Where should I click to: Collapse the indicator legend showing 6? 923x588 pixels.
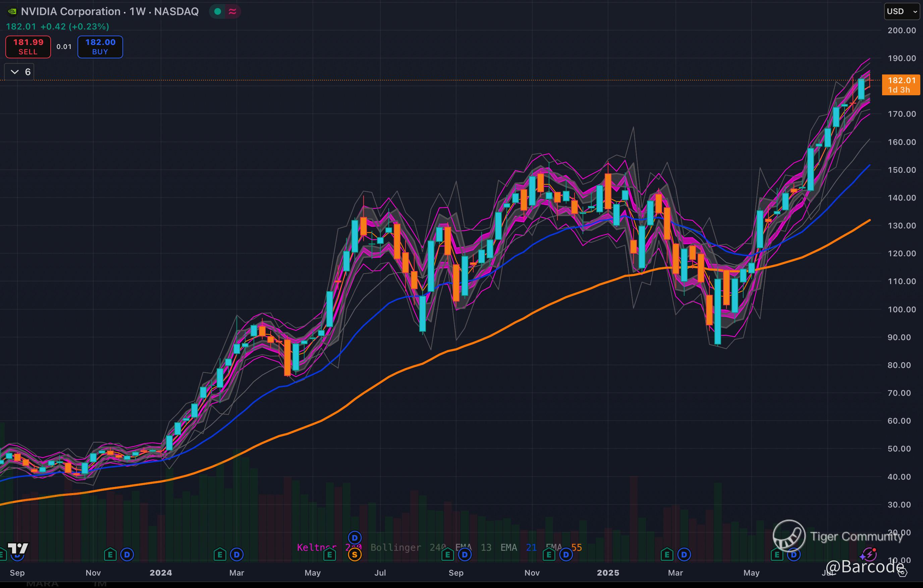(19, 72)
